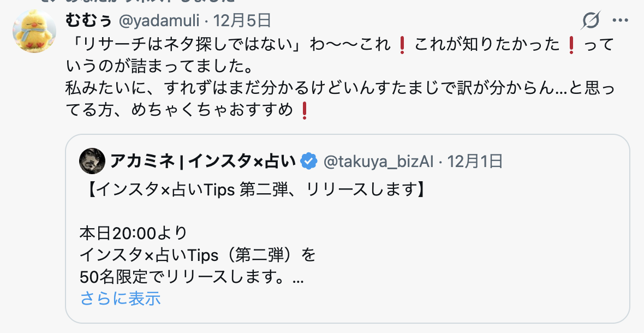Open the @yadamuli handle link
This screenshot has width=644, height=333.
pyautogui.click(x=159, y=21)
